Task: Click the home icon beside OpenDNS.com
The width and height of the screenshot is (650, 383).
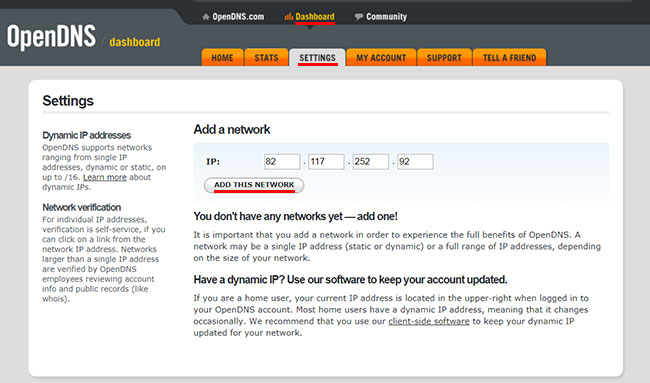Action: pos(206,17)
